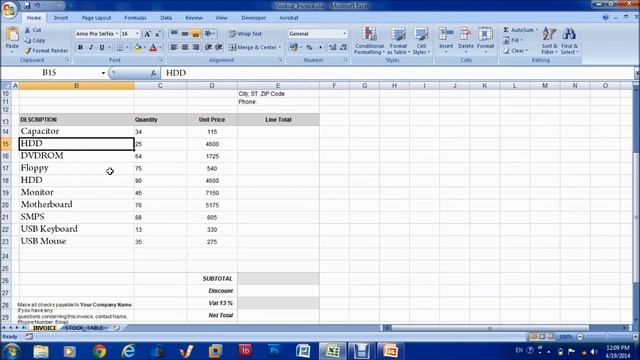This screenshot has width=640, height=360.
Task: Increase indent
Action: click(x=219, y=47)
